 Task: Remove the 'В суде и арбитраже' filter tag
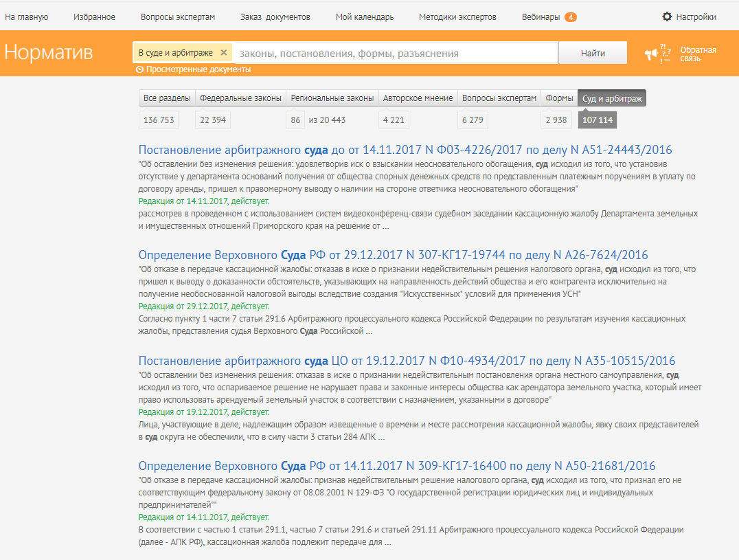coord(224,53)
